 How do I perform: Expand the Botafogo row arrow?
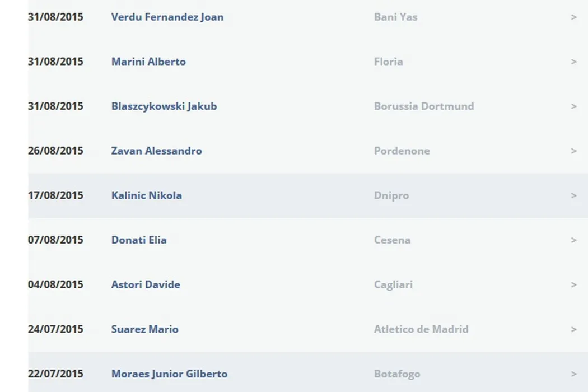(573, 374)
